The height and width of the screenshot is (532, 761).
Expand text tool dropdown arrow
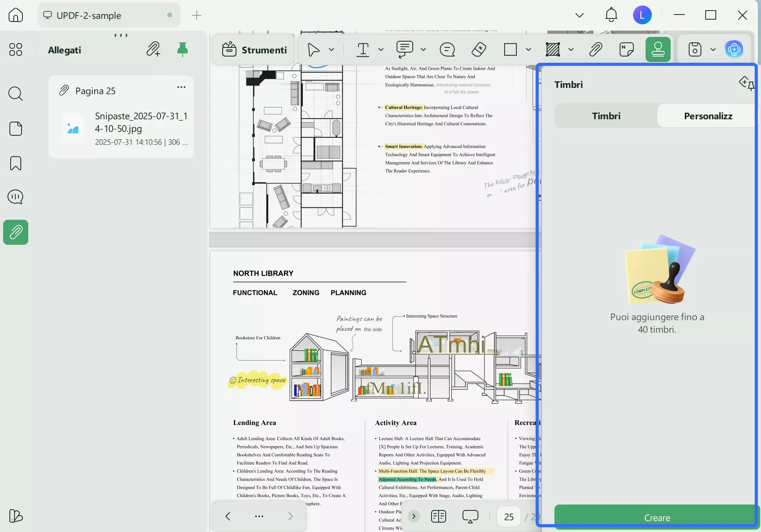[380, 50]
